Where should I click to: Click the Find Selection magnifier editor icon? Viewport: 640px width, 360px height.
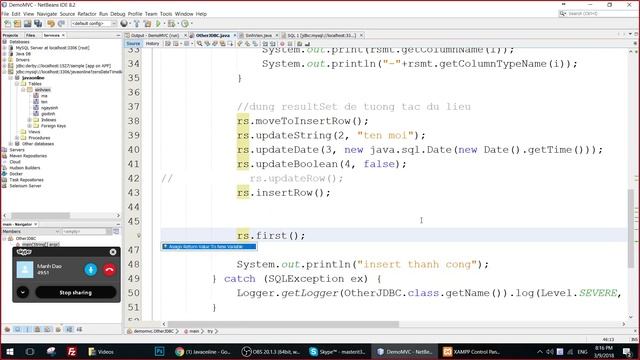200,44
